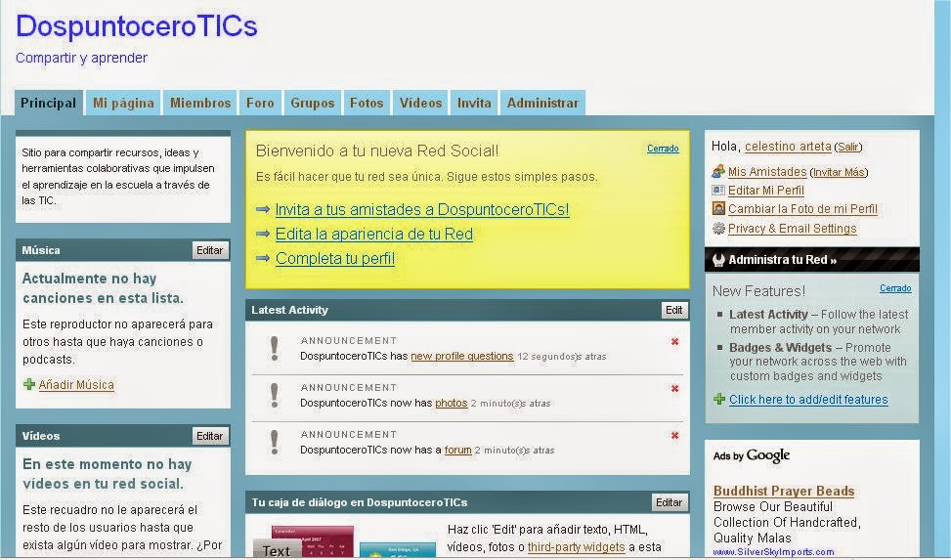The height and width of the screenshot is (560, 951).
Task: Open Edita la apariencia de tu Red
Action: [x=374, y=234]
